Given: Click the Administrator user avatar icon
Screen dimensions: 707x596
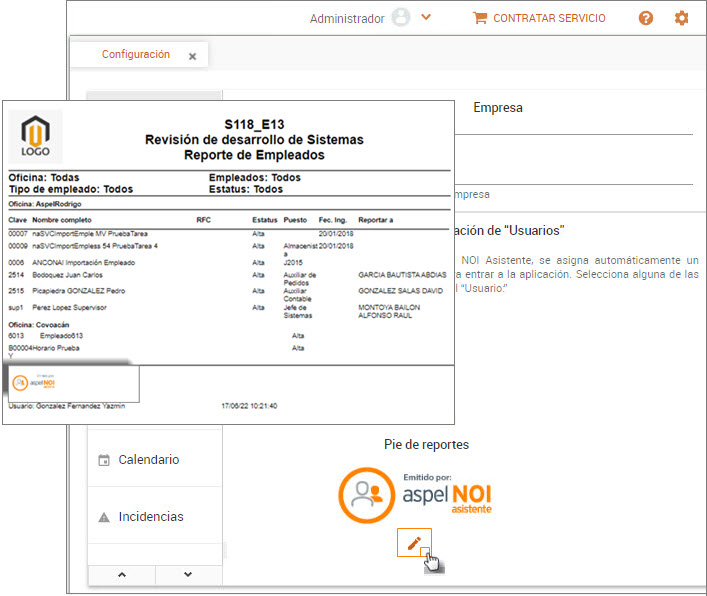Looking at the screenshot, I should 401,18.
